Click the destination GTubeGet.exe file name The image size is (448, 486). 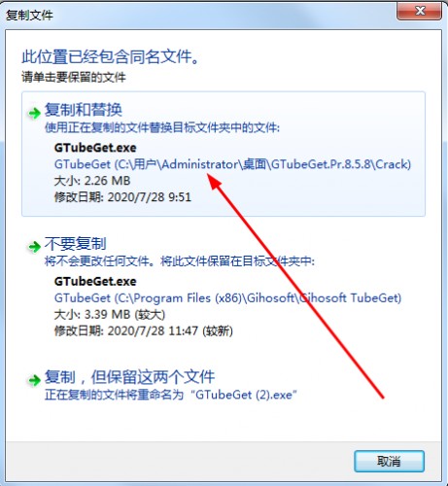coord(95,281)
